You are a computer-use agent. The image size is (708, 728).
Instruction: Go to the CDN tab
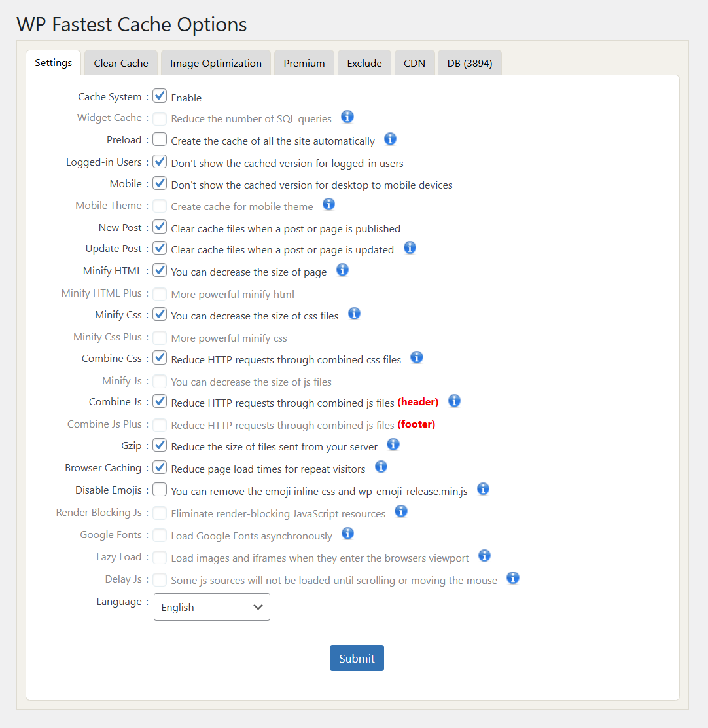(415, 63)
